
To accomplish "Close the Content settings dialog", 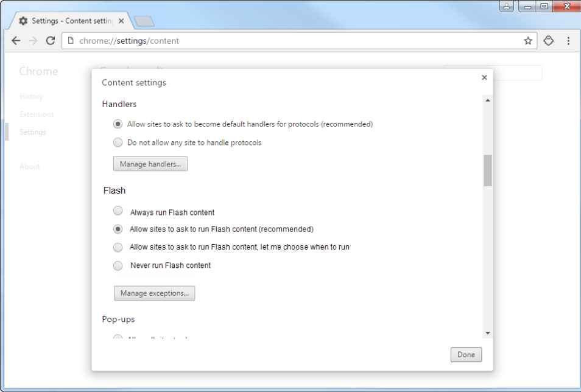I will 484,77.
